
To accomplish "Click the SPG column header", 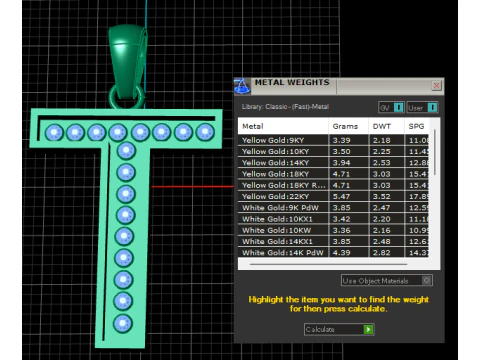I will (x=417, y=126).
